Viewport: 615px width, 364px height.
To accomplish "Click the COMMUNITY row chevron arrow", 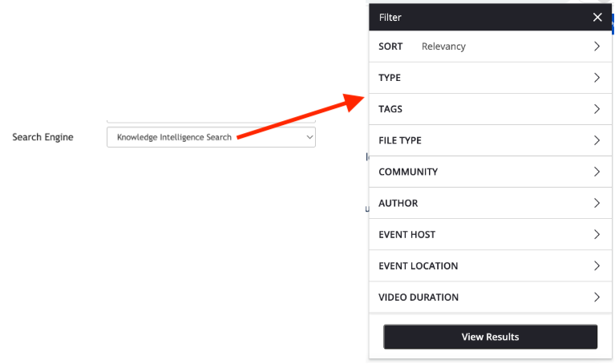I will pos(597,172).
